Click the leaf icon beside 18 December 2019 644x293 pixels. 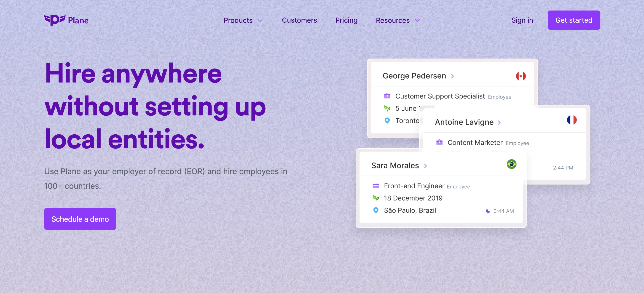click(376, 198)
